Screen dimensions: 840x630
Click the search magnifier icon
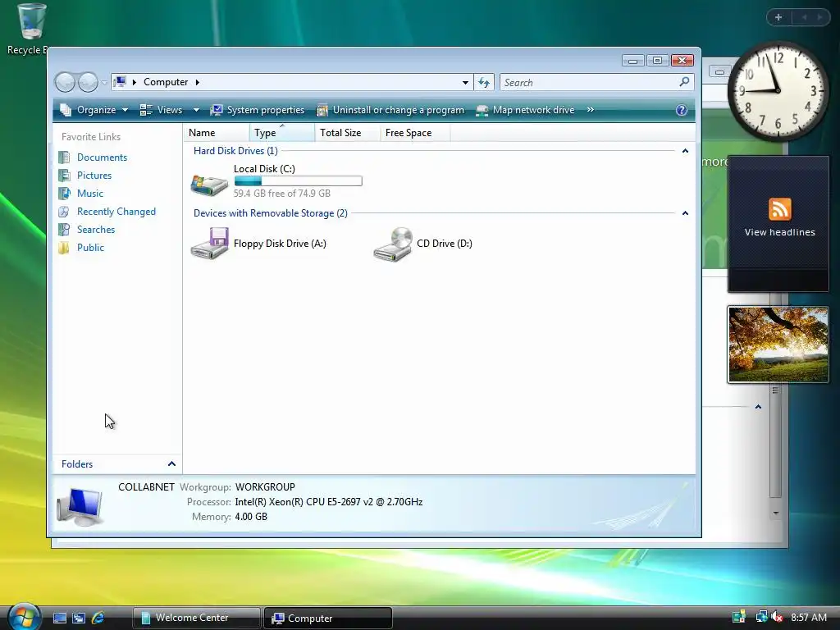coord(684,82)
